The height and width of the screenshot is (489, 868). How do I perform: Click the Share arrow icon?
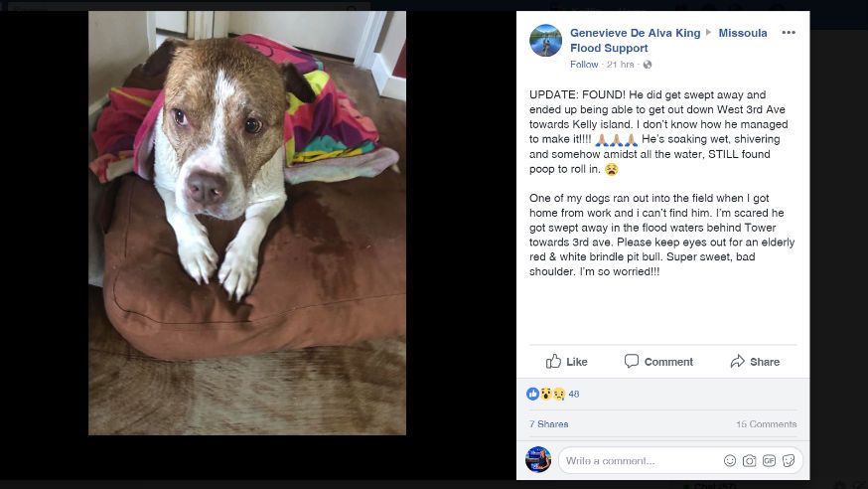pyautogui.click(x=737, y=361)
